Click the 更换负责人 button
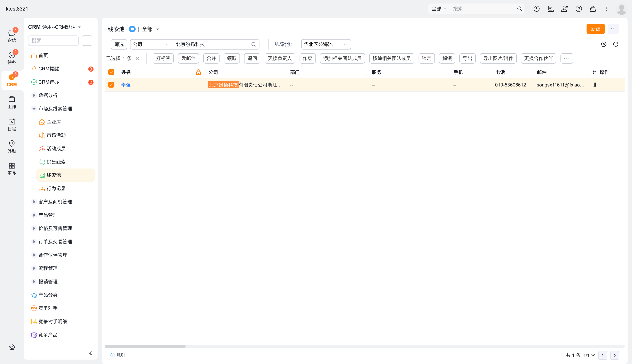632x364 pixels. (280, 58)
